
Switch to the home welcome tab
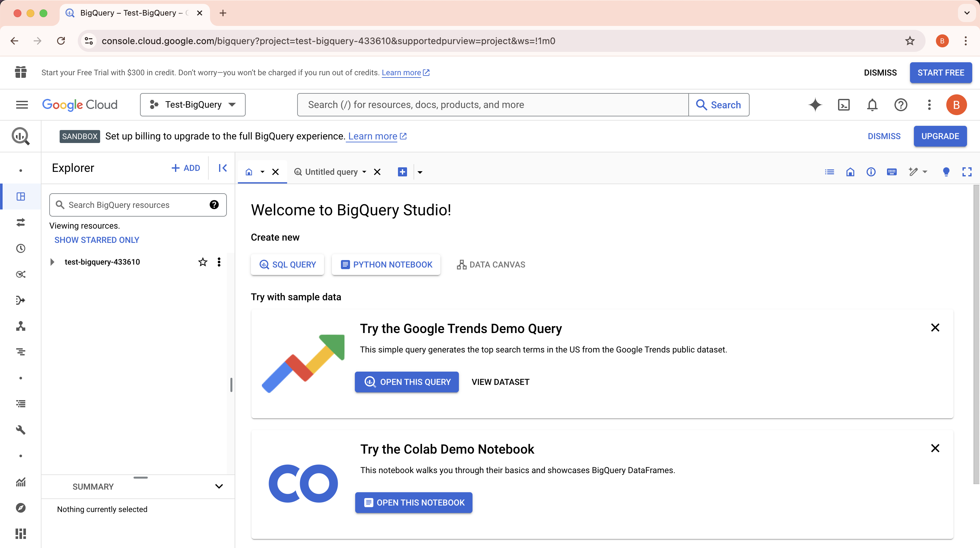click(x=249, y=172)
